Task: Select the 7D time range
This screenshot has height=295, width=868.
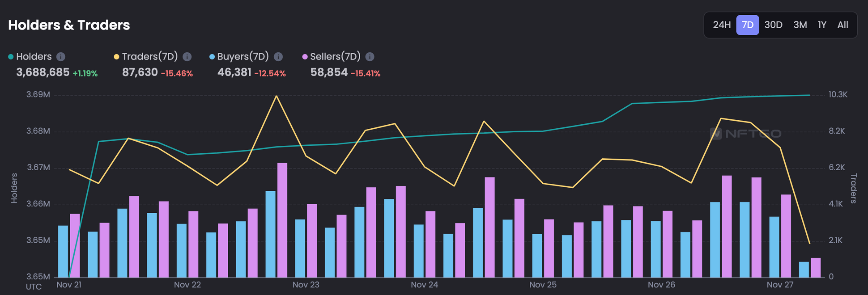Action: click(748, 25)
